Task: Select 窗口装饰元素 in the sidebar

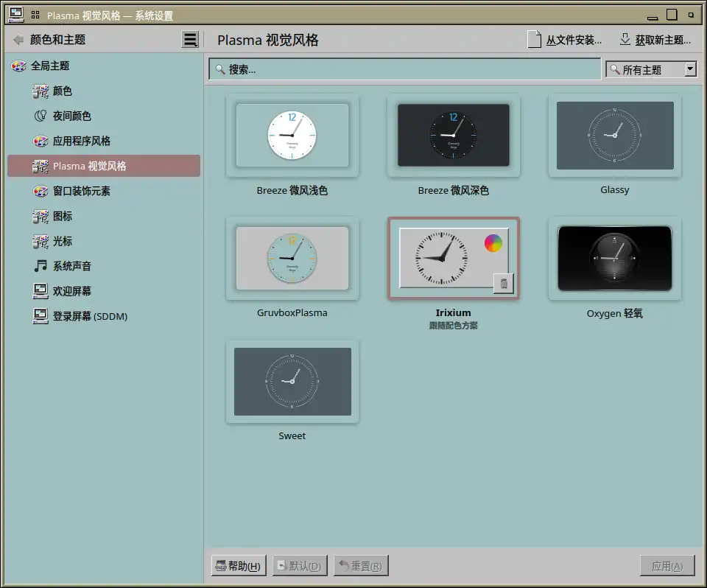Action: coord(81,191)
